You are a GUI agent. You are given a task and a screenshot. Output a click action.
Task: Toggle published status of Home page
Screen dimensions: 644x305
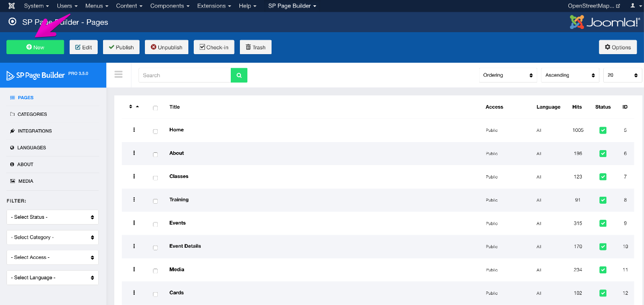pos(603,130)
